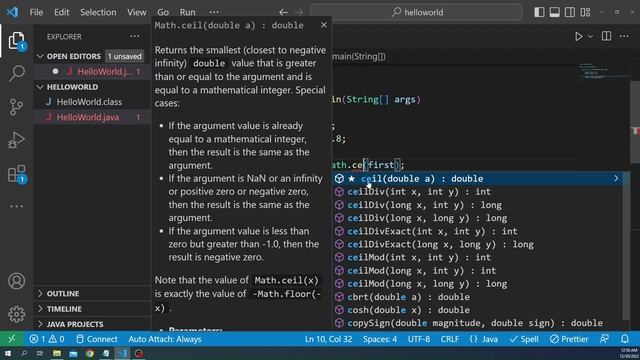Image resolution: width=640 pixels, height=360 pixels.
Task: Open the Manage settings gear
Action: click(x=16, y=314)
